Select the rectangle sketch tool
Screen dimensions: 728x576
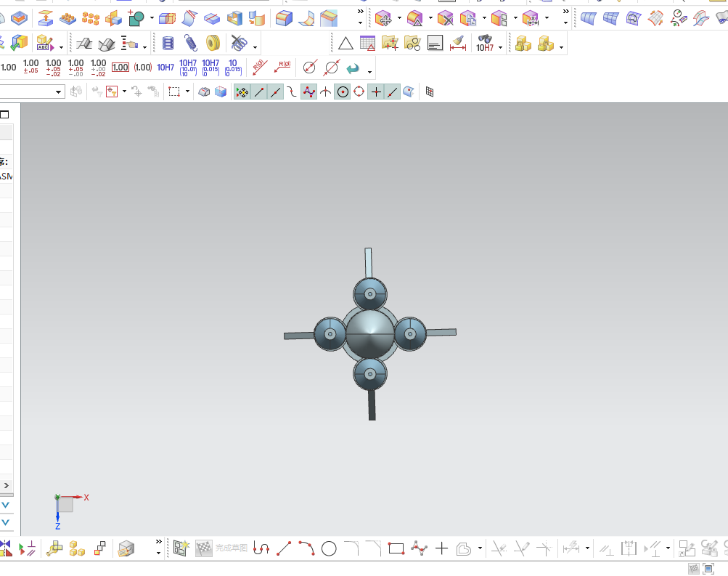pyautogui.click(x=396, y=548)
